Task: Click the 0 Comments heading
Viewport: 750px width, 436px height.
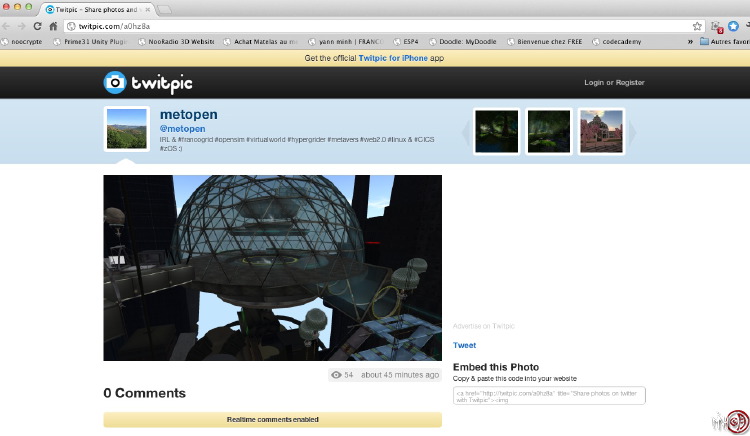Action: pos(144,393)
